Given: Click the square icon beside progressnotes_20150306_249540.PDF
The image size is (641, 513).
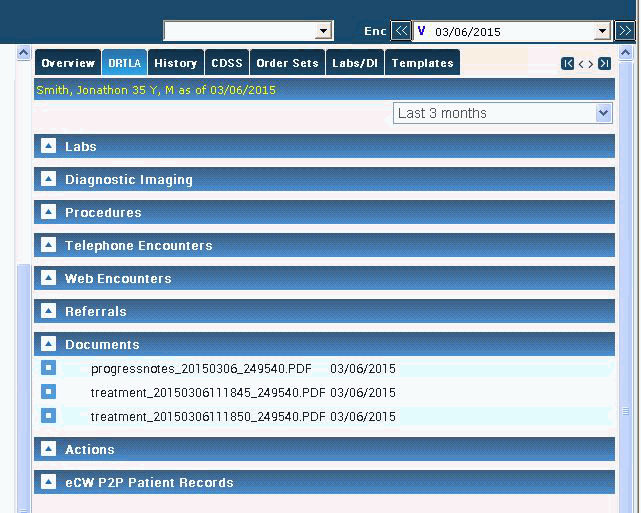Looking at the screenshot, I should [48, 368].
